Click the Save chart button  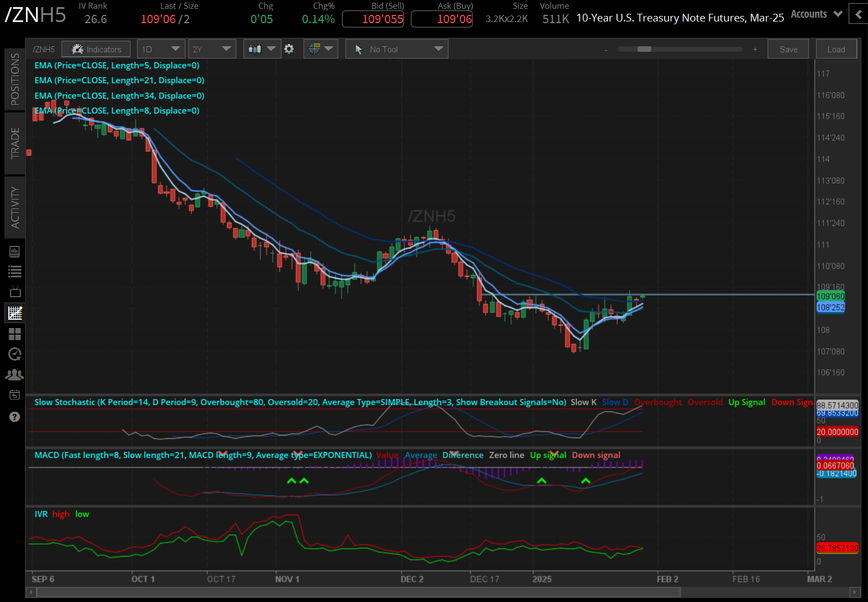pos(788,49)
